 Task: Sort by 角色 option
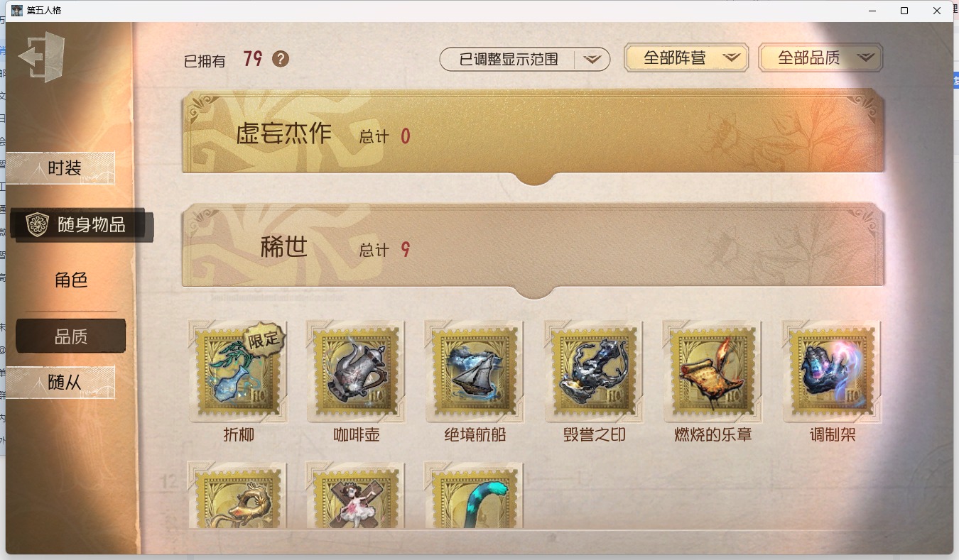pyautogui.click(x=71, y=280)
